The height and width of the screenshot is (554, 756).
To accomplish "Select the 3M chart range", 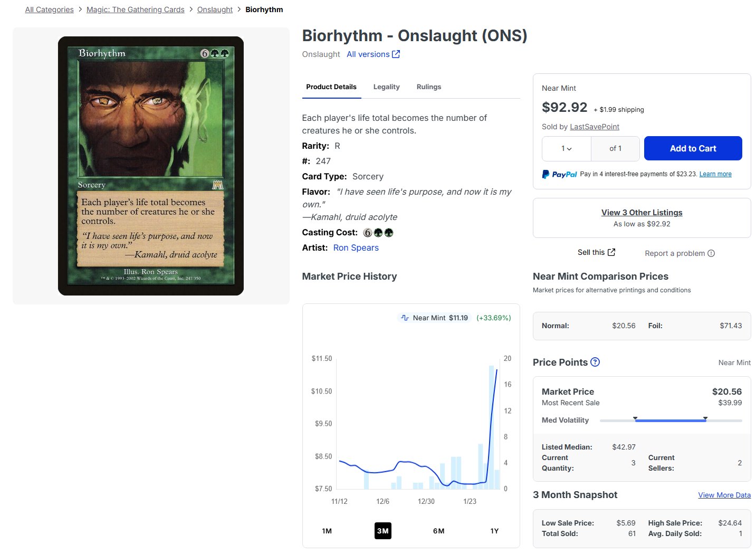I will click(383, 531).
